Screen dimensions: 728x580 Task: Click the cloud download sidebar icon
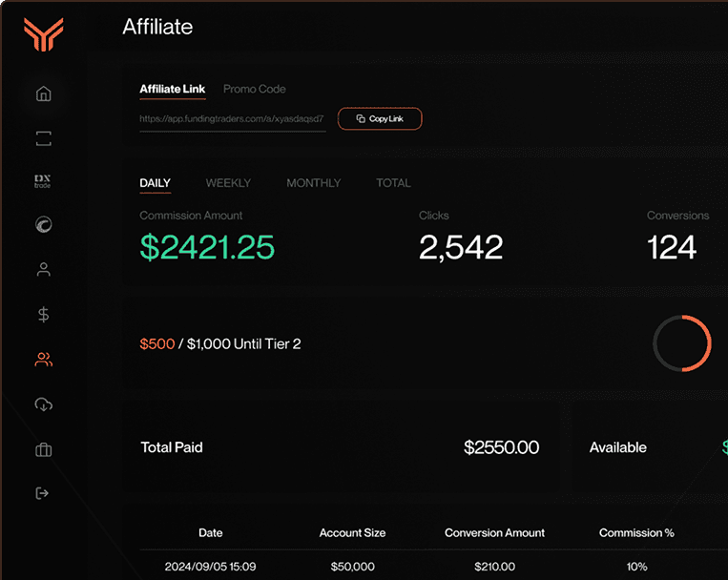(x=44, y=404)
